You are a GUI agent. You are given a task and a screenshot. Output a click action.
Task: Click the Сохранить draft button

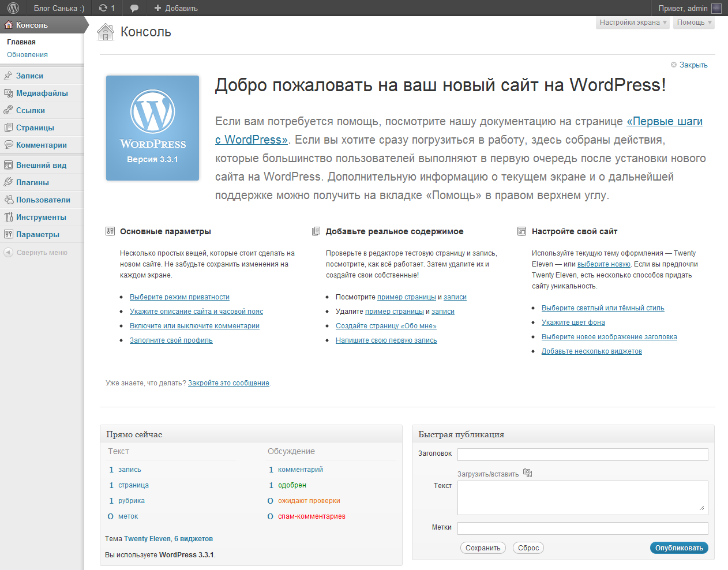(483, 548)
